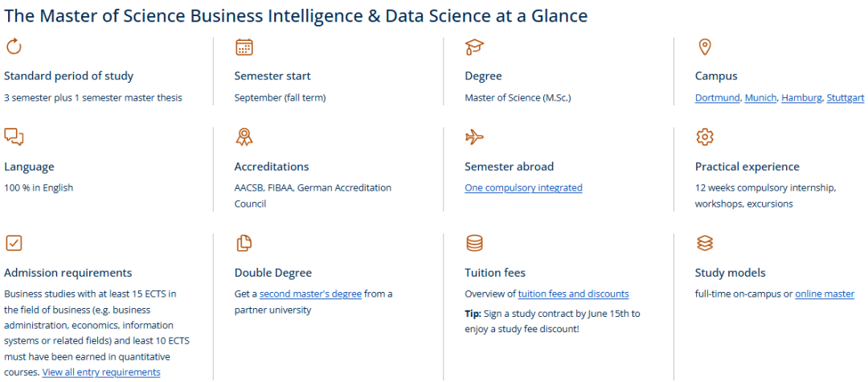This screenshot has height=382, width=868.
Task: Open View all entry requirements link
Action: tap(101, 372)
